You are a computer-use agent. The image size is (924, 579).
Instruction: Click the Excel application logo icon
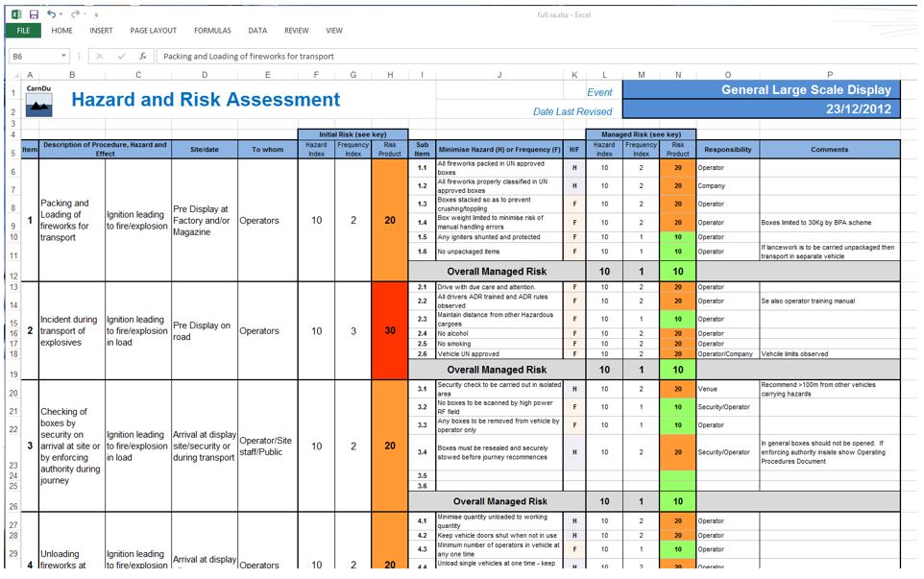tap(16, 14)
